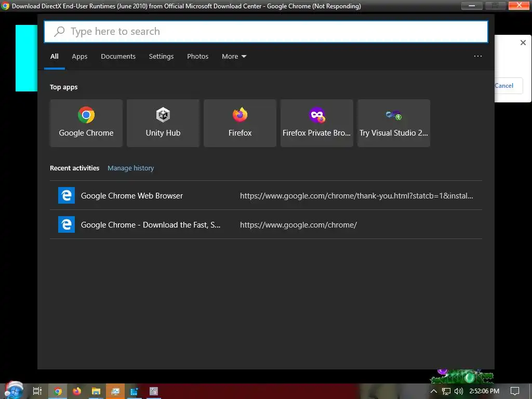Open the Action Center notifications icon
Image resolution: width=532 pixels, height=399 pixels.
(515, 391)
